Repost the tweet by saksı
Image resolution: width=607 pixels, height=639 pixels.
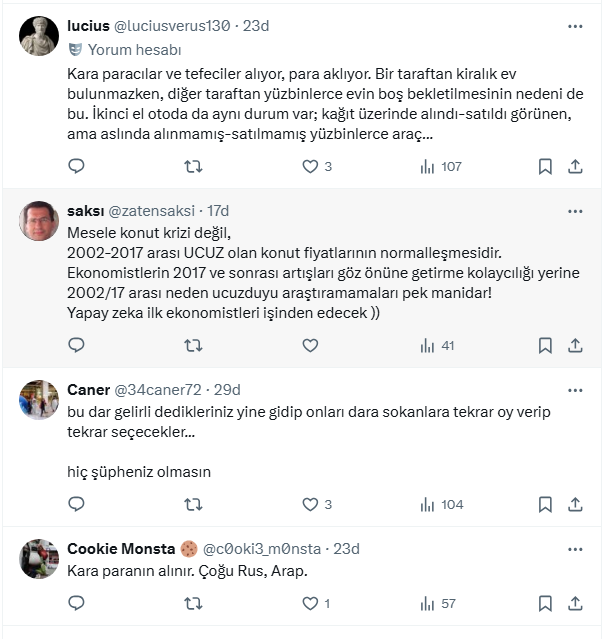[x=193, y=345]
